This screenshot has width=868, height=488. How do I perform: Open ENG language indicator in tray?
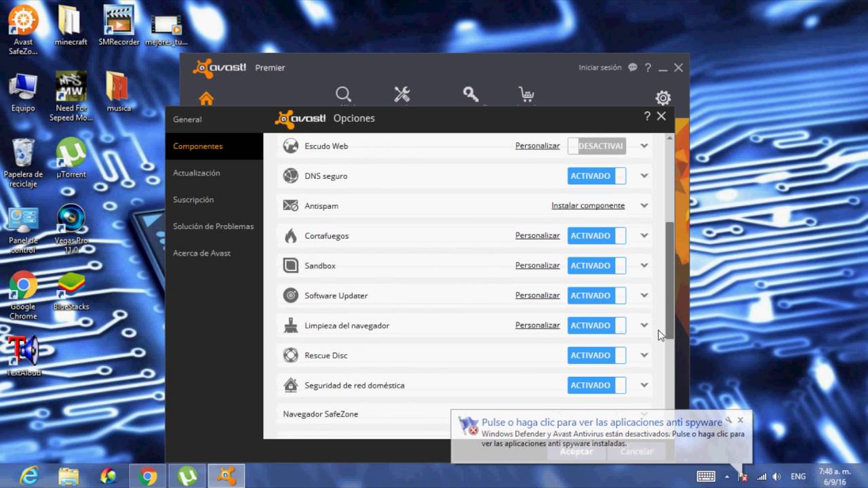point(798,476)
